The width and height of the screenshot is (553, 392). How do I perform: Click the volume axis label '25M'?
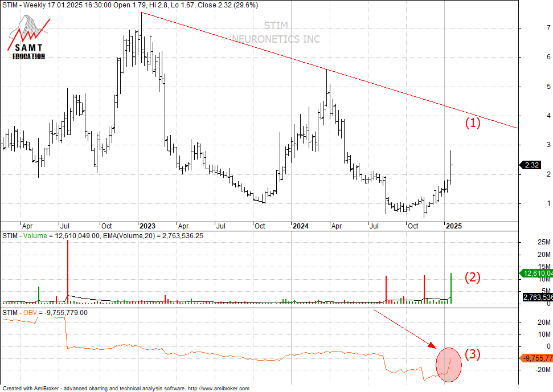click(x=544, y=242)
